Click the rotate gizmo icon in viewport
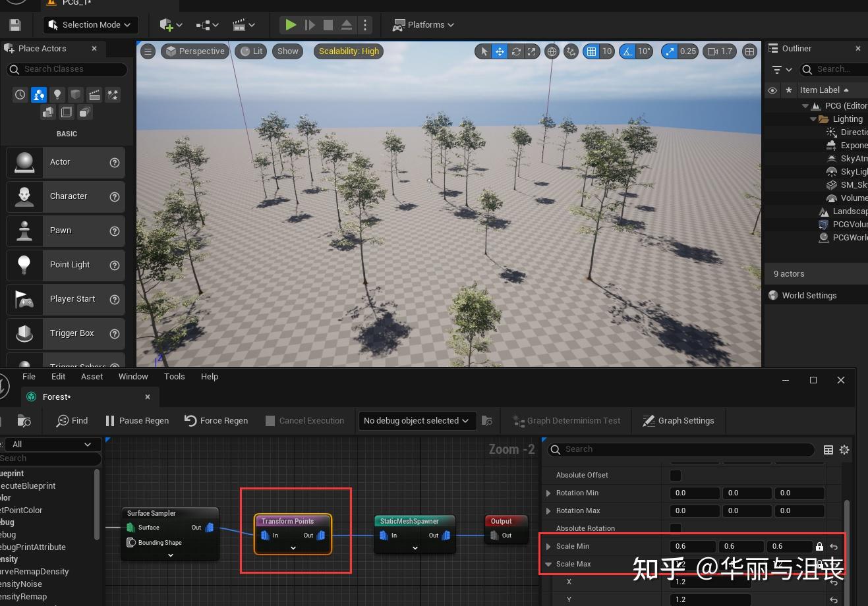Viewport: 868px width, 606px height. point(516,51)
